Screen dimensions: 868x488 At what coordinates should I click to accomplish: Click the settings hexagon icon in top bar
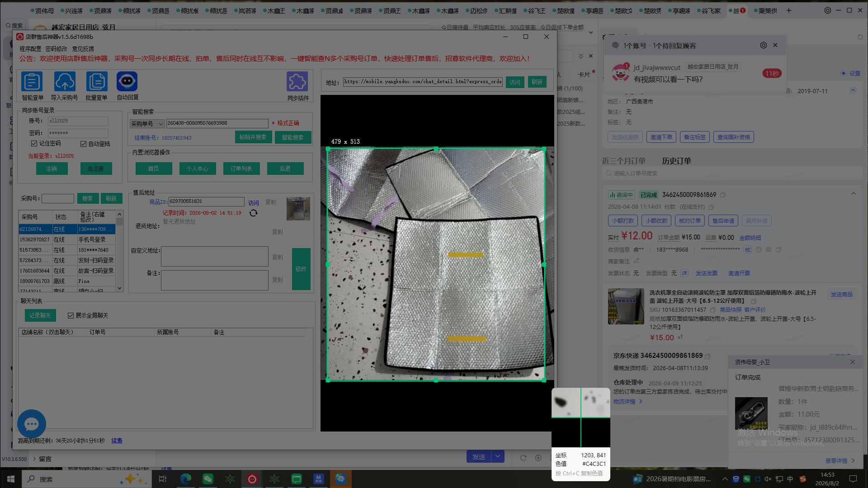click(x=828, y=10)
